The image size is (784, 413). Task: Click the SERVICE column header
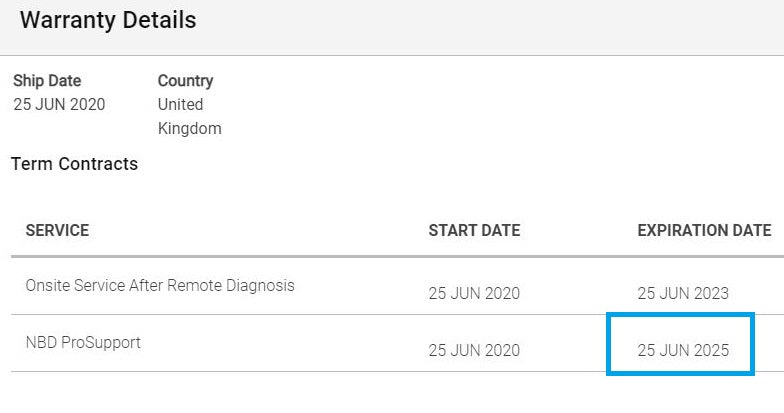[58, 230]
